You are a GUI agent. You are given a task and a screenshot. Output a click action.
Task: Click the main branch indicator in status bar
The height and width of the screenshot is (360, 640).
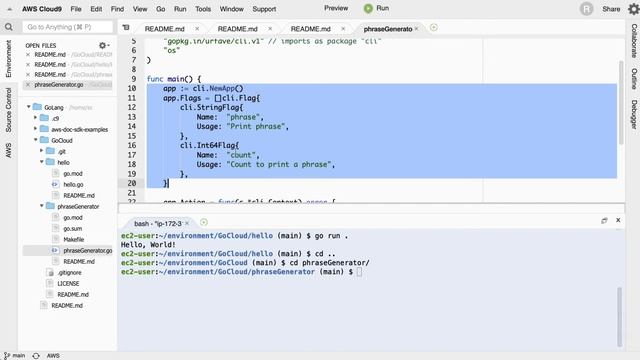14,356
